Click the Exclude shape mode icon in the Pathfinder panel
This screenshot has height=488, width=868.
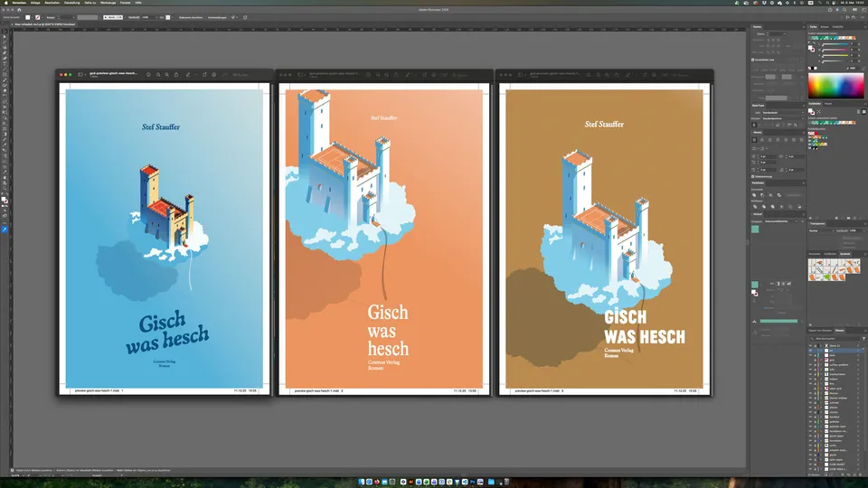pos(778,195)
